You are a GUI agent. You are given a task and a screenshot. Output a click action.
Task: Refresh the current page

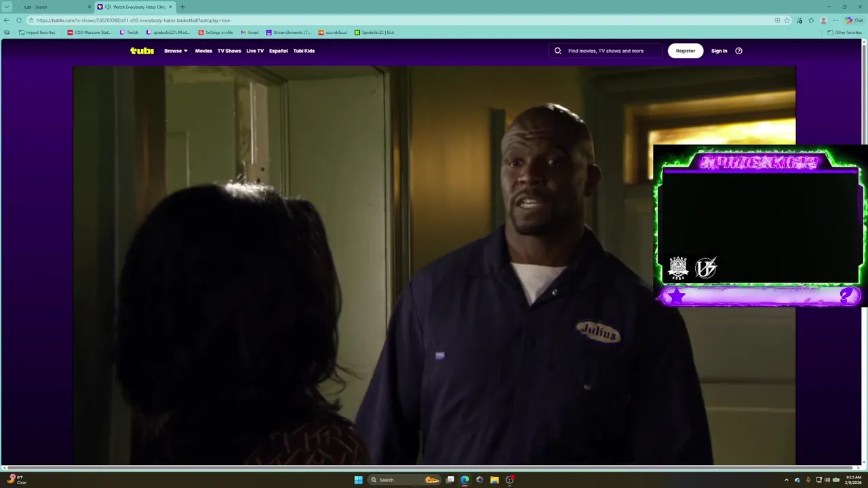click(x=19, y=20)
